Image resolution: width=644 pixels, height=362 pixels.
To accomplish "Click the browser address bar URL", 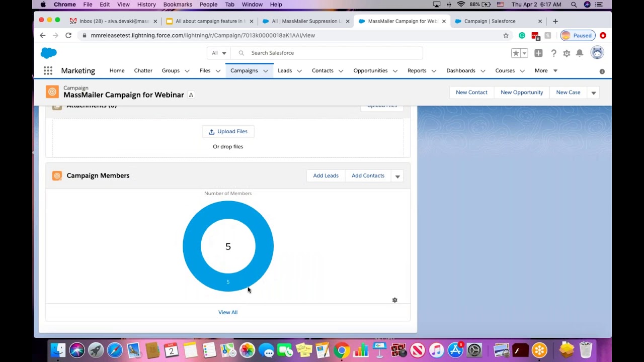I will coord(203,35).
